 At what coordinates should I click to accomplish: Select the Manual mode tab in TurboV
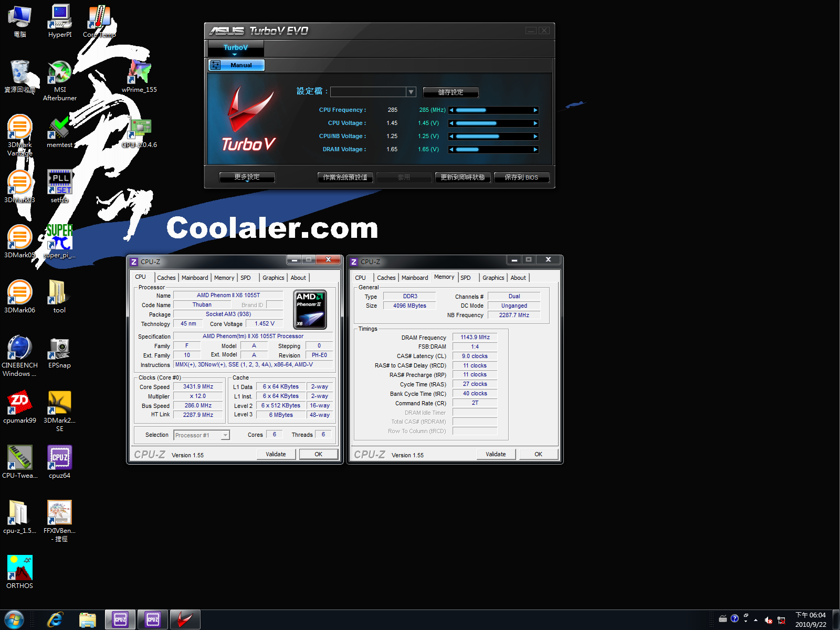coord(237,65)
